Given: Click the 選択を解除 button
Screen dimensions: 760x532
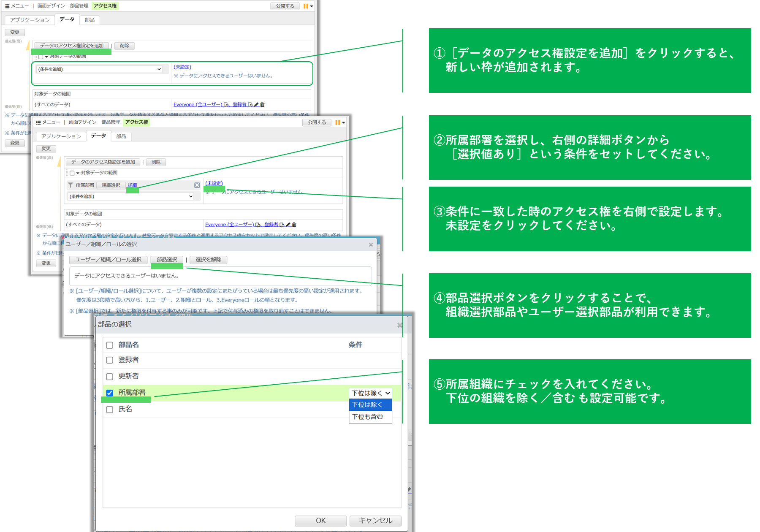Looking at the screenshot, I should [x=208, y=260].
